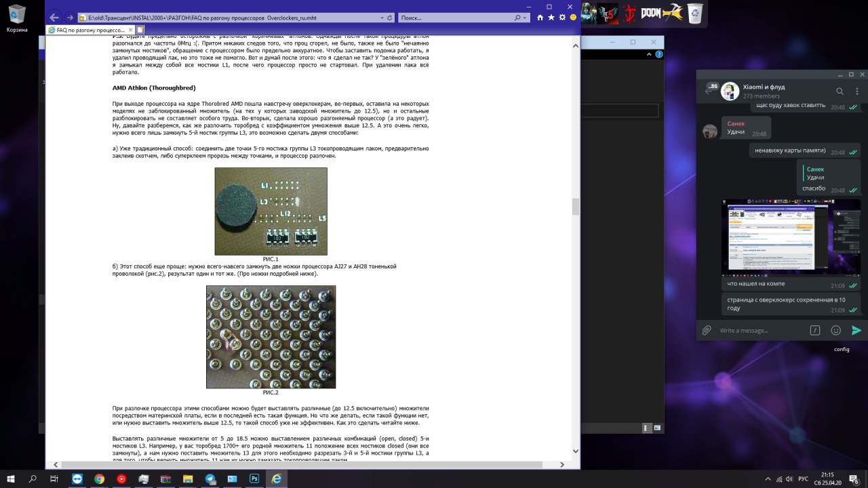
Task: Switch the РУС input language
Action: click(x=803, y=479)
